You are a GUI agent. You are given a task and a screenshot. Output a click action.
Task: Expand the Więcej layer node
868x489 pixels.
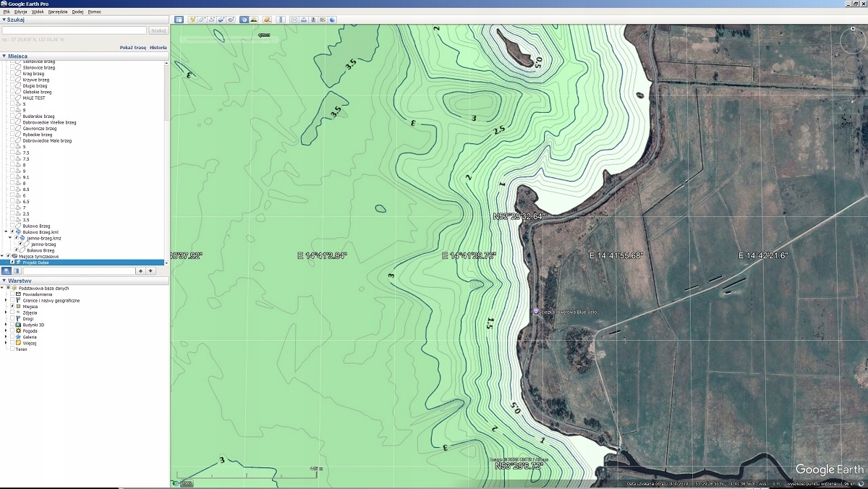tap(6, 343)
